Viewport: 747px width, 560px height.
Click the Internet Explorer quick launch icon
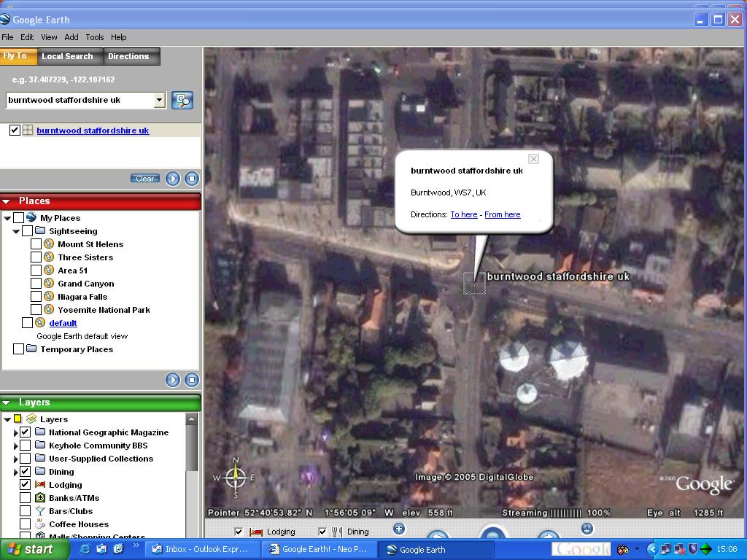(x=86, y=549)
